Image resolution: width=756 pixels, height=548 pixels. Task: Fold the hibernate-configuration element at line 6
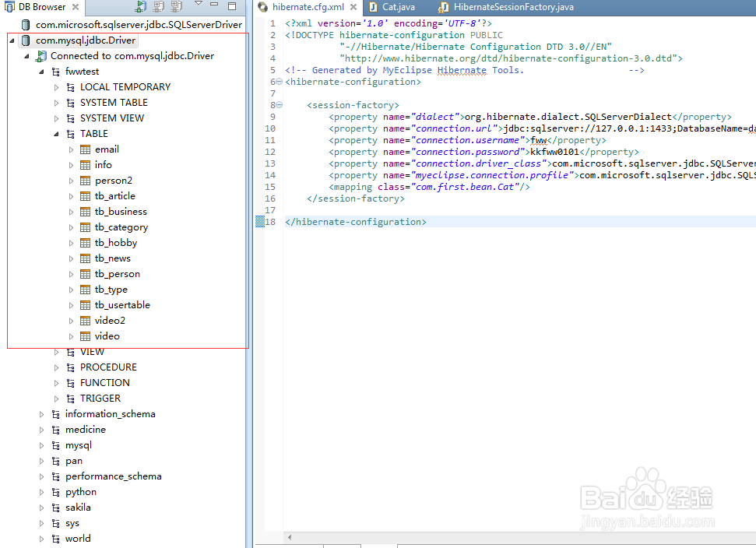tap(280, 82)
